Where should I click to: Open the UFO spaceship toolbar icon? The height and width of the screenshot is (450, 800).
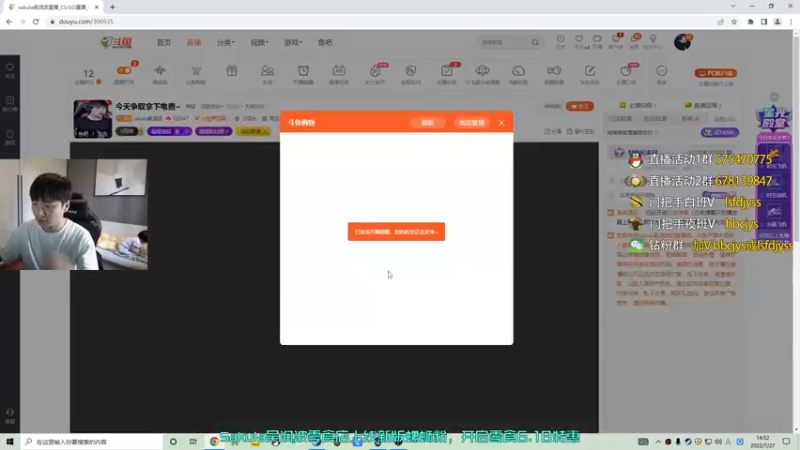click(482, 73)
